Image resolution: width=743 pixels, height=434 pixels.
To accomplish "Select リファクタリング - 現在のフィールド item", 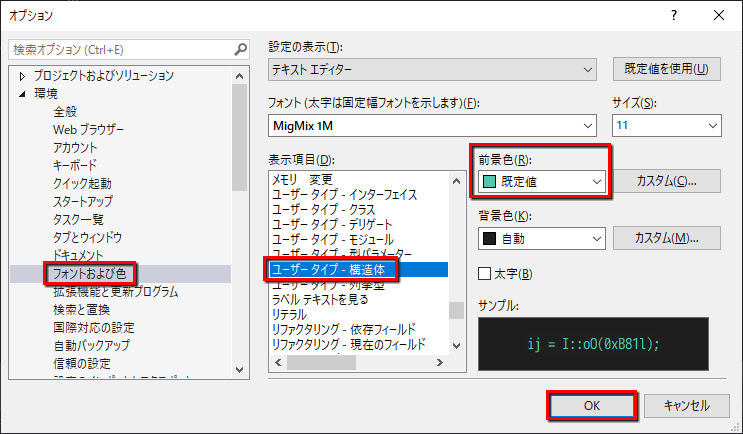I will [x=348, y=344].
